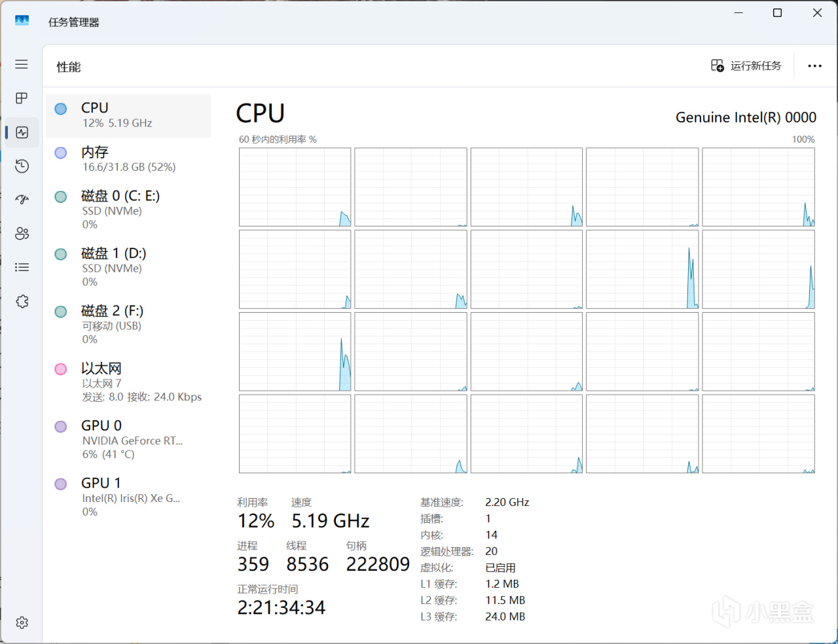The height and width of the screenshot is (644, 838).
Task: Select the Performance page icon
Action: [22, 132]
